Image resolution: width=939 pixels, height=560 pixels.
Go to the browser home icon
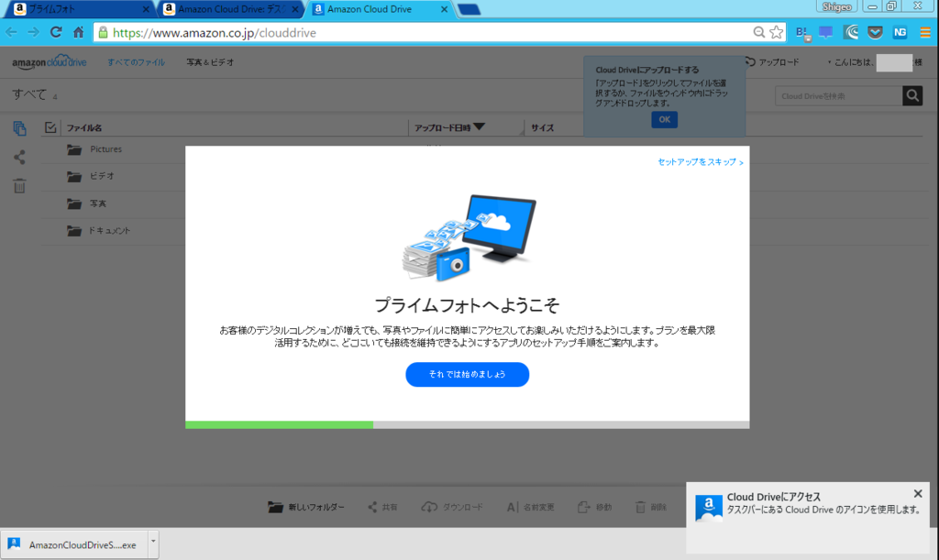pos(79,32)
